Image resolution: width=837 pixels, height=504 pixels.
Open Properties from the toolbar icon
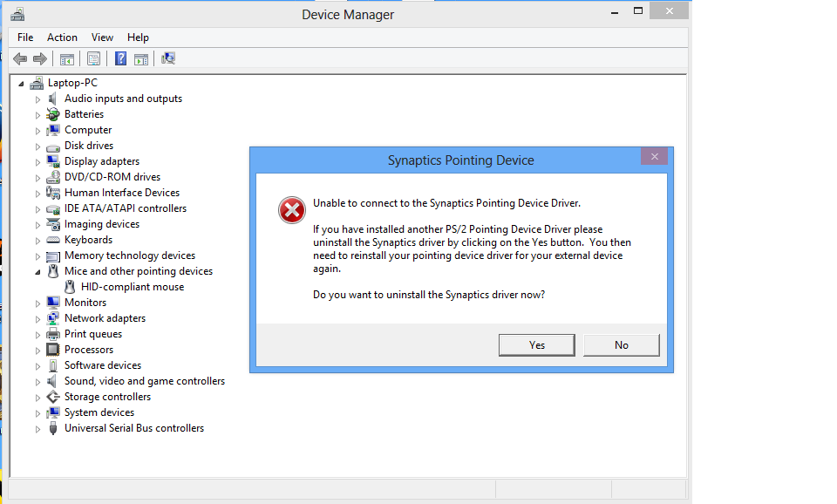coord(93,58)
